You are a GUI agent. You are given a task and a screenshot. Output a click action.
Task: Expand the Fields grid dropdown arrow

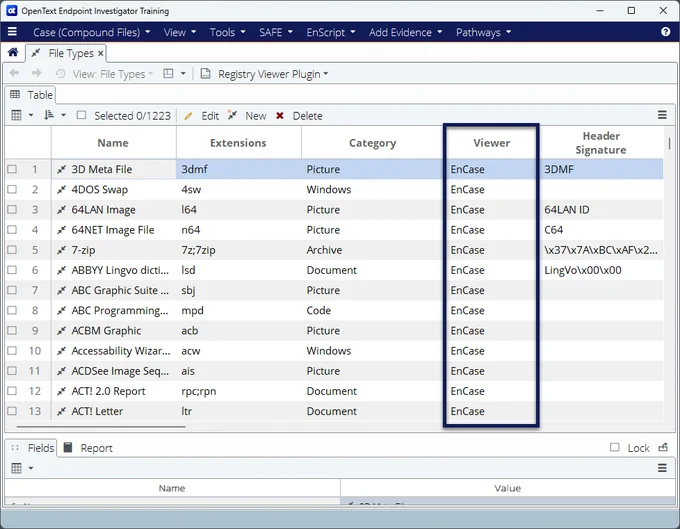[31, 468]
